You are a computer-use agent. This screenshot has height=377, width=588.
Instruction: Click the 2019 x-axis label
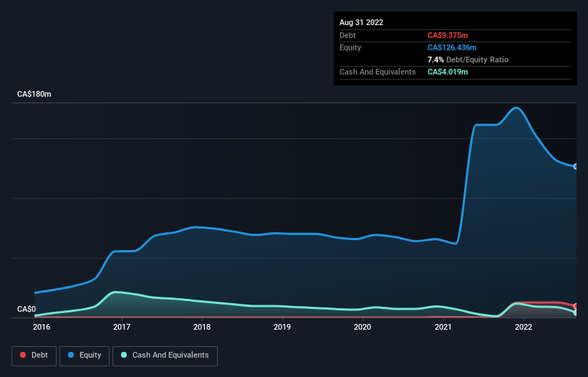pyautogui.click(x=282, y=327)
